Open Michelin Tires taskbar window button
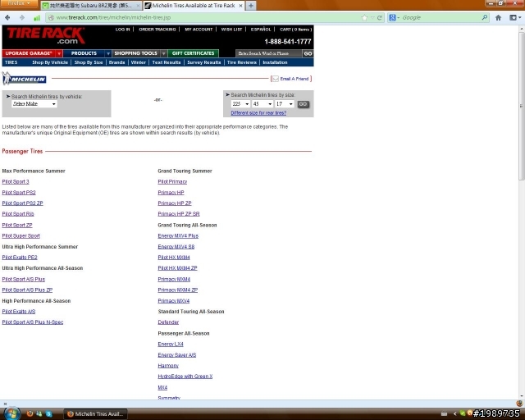The height and width of the screenshot is (420, 525). [96, 414]
